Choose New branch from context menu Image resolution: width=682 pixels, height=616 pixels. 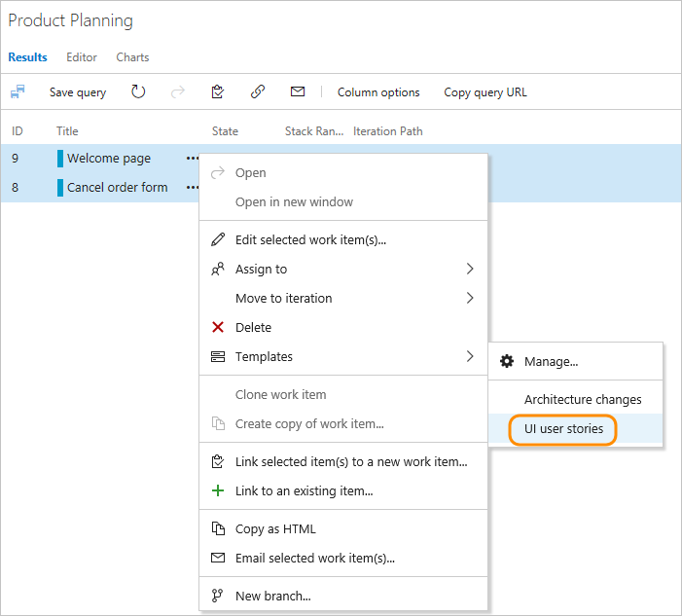tap(272, 597)
